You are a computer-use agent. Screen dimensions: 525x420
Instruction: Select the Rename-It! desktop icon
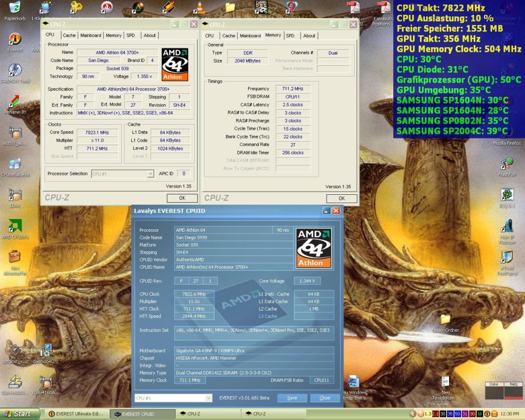tap(15, 101)
